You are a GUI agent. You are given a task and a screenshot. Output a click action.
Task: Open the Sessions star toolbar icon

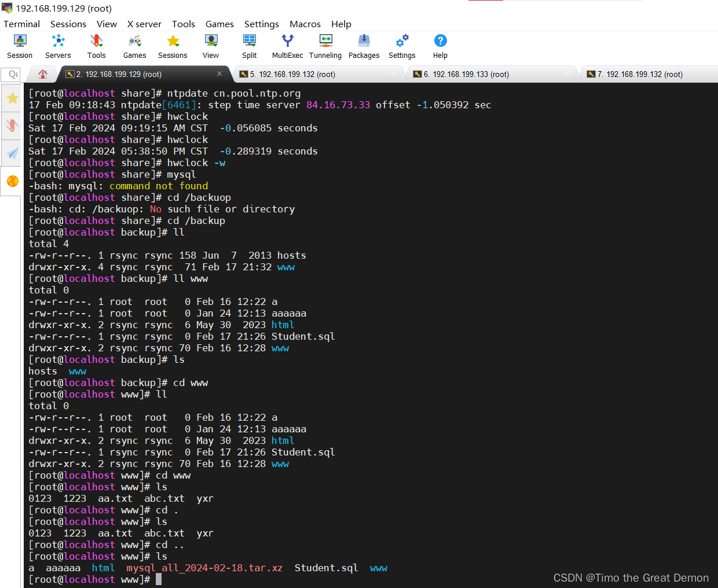[x=173, y=46]
